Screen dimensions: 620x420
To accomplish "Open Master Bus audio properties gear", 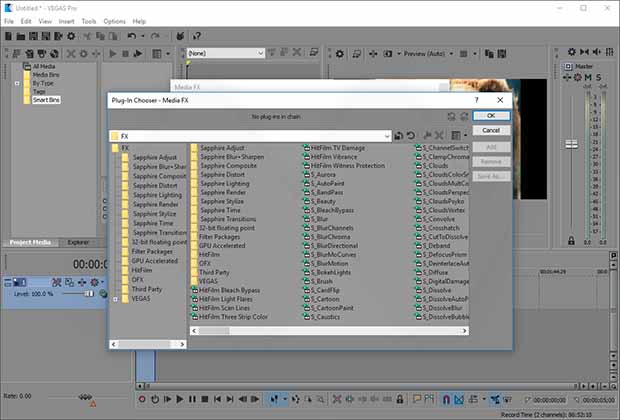I will point(572,52).
